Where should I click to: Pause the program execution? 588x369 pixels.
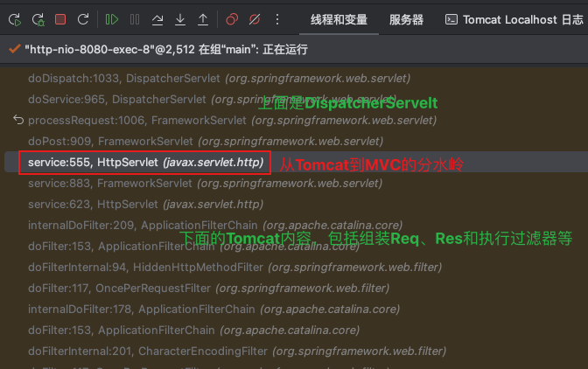tap(135, 19)
